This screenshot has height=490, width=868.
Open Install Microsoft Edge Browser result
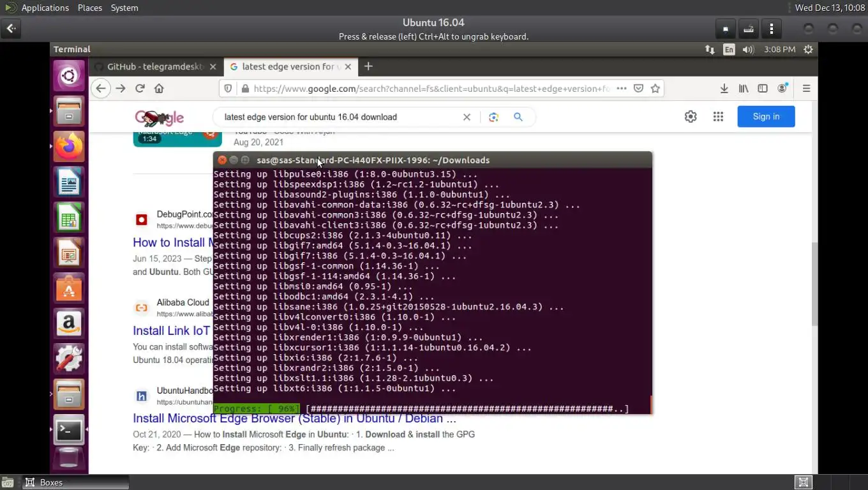294,419
